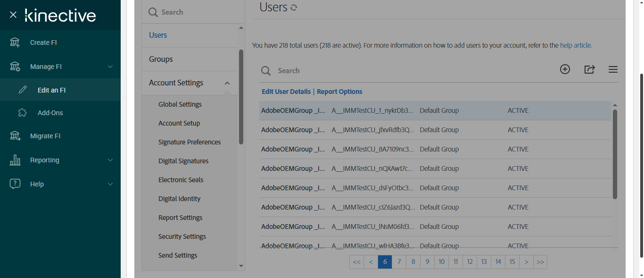The width and height of the screenshot is (644, 278).
Task: Go to page 7 of users
Action: tap(399, 262)
